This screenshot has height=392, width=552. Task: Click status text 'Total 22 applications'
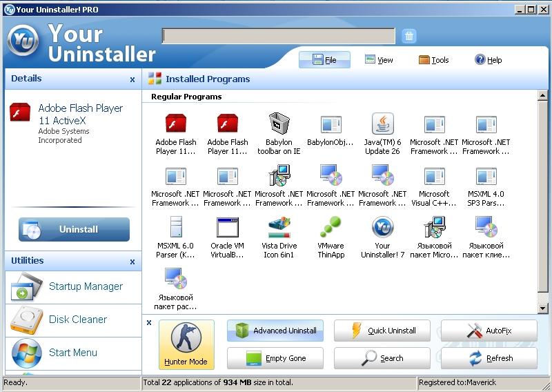tap(217, 382)
